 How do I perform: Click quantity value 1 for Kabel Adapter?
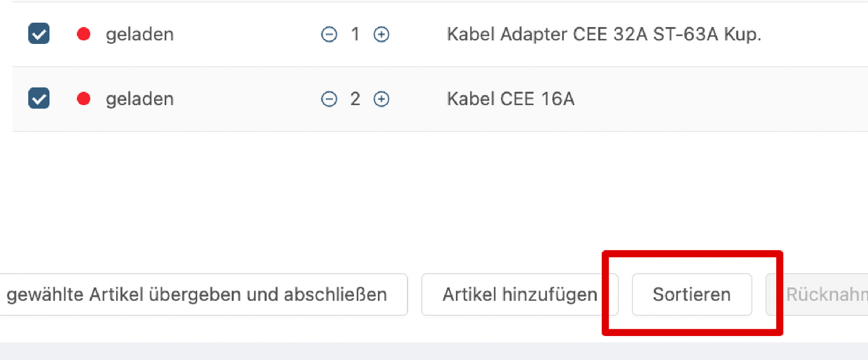[355, 34]
